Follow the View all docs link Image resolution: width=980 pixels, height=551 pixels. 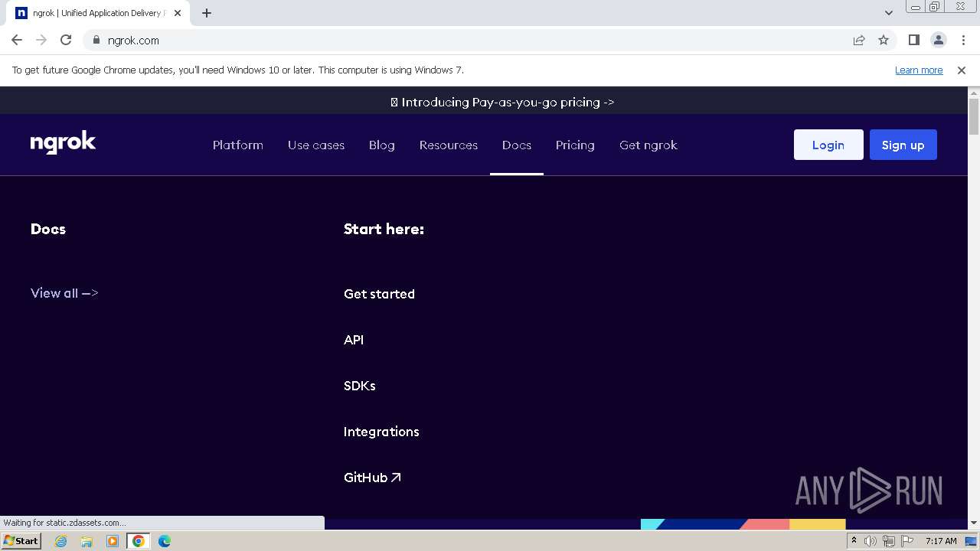pyautogui.click(x=64, y=293)
